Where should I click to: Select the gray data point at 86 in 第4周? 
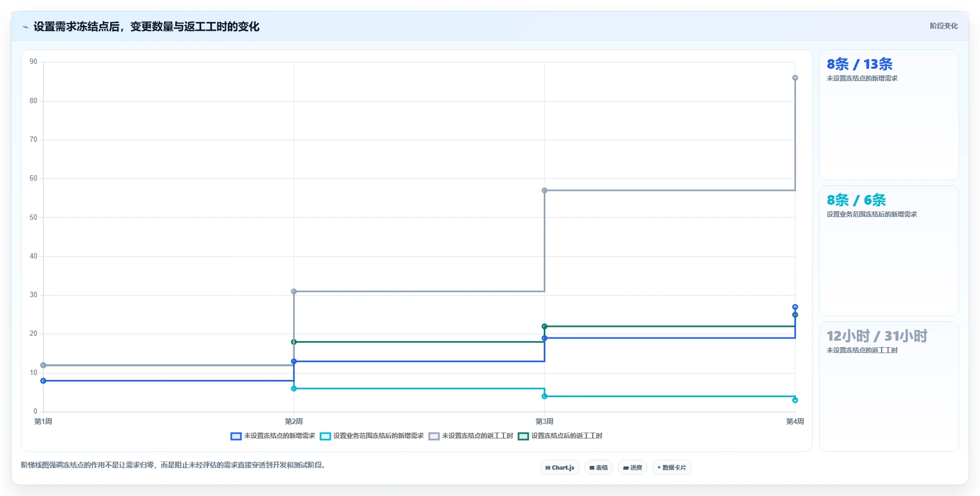point(795,78)
